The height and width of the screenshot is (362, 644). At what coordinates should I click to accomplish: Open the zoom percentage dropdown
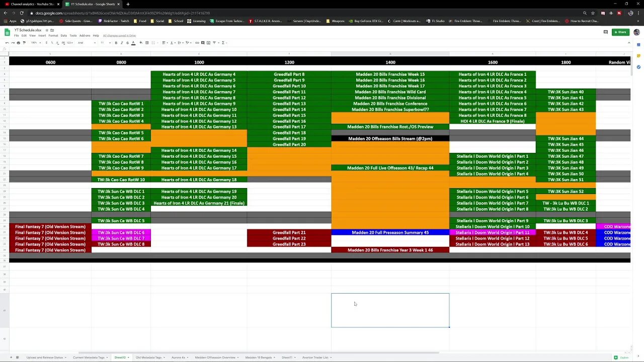[36, 43]
